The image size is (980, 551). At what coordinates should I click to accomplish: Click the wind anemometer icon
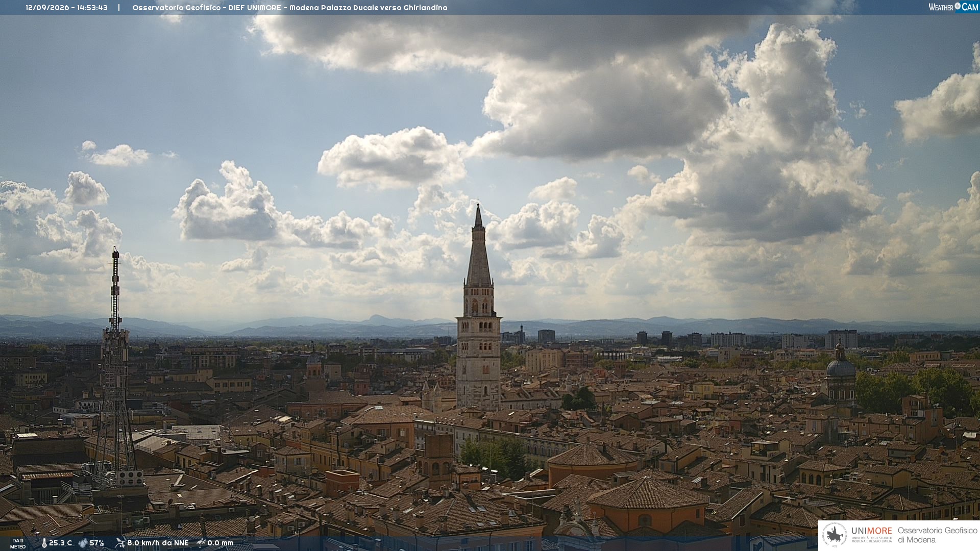120,543
